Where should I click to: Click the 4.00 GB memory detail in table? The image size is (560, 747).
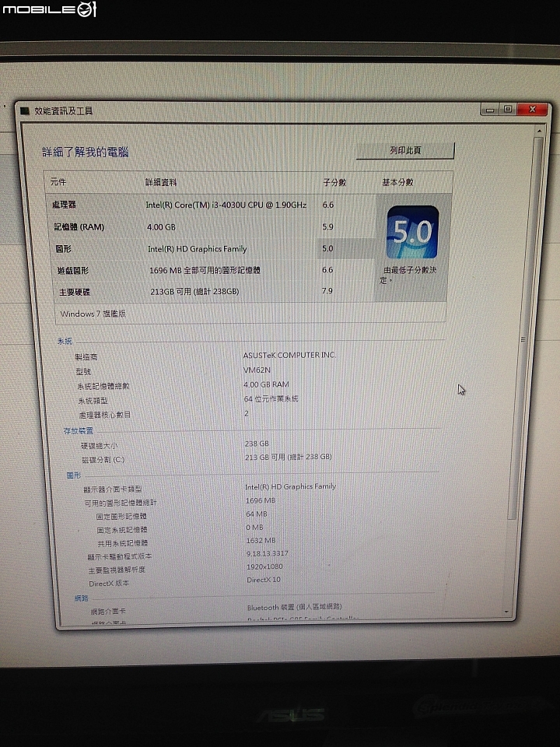coord(161,227)
